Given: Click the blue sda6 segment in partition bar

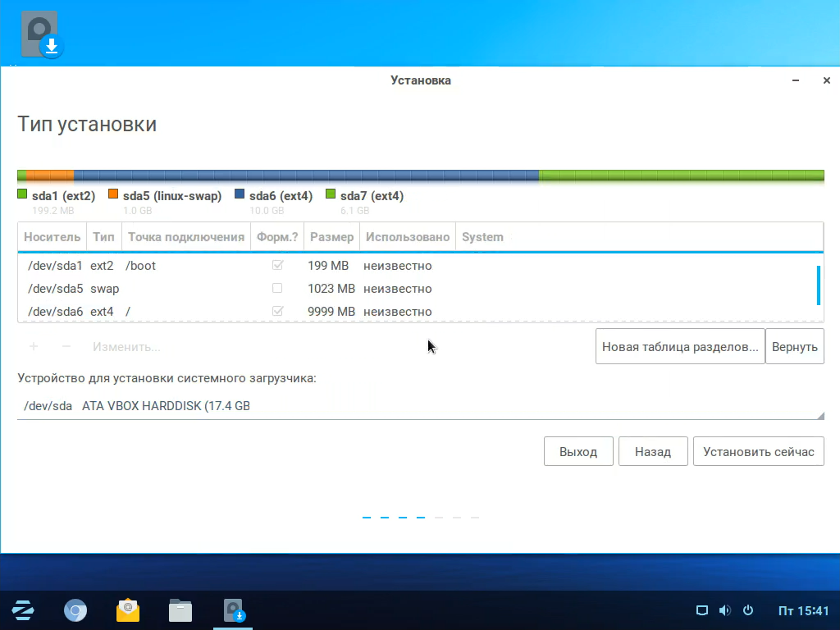Looking at the screenshot, I should pyautogui.click(x=306, y=176).
